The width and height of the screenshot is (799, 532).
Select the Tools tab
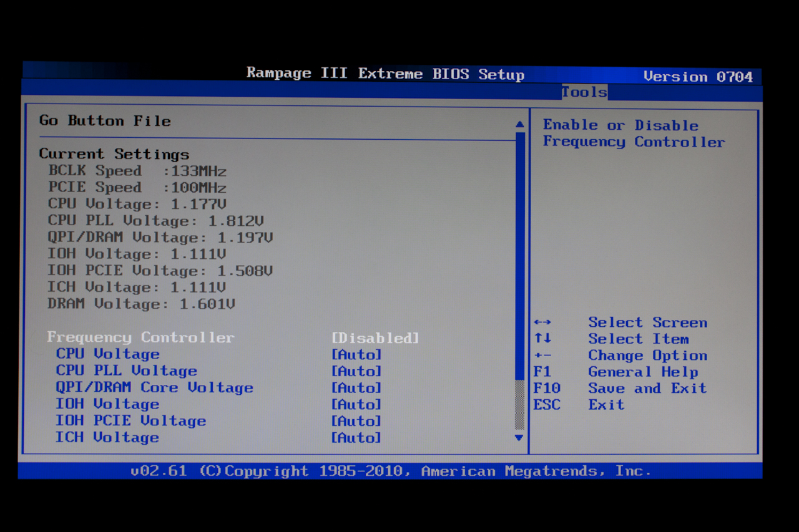coord(584,92)
